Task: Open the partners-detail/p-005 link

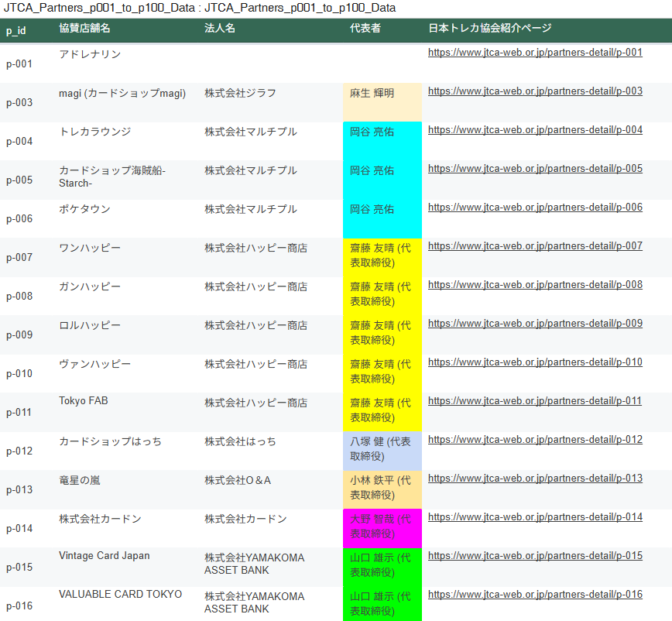Action: (535, 169)
